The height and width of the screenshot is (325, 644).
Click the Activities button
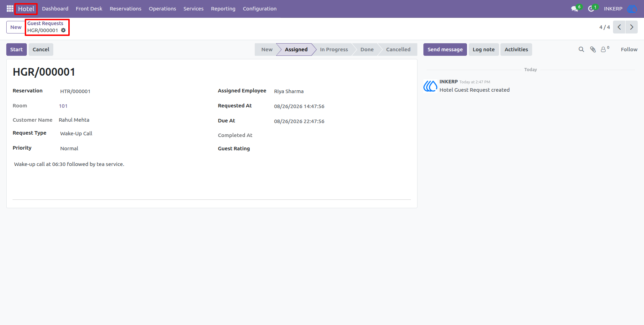tap(516, 50)
